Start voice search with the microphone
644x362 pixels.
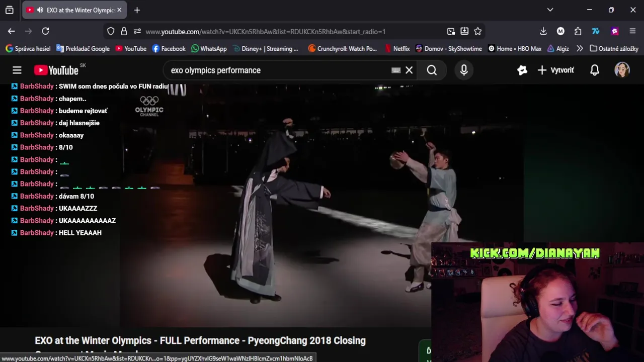[464, 70]
